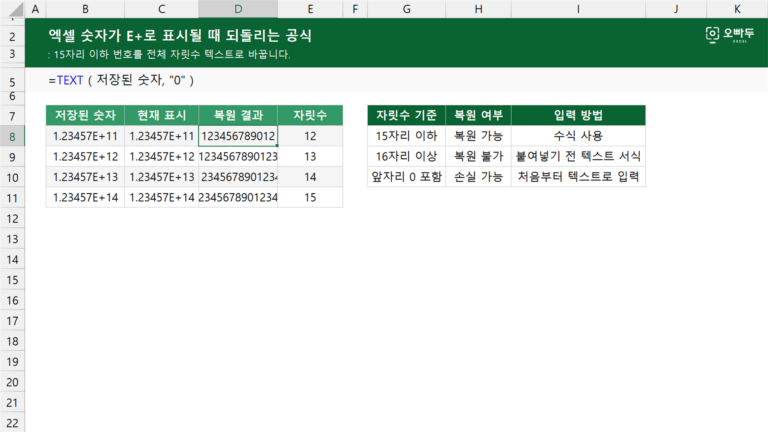768x432 pixels.
Task: Click cell '수식 사용'
Action: click(578, 136)
